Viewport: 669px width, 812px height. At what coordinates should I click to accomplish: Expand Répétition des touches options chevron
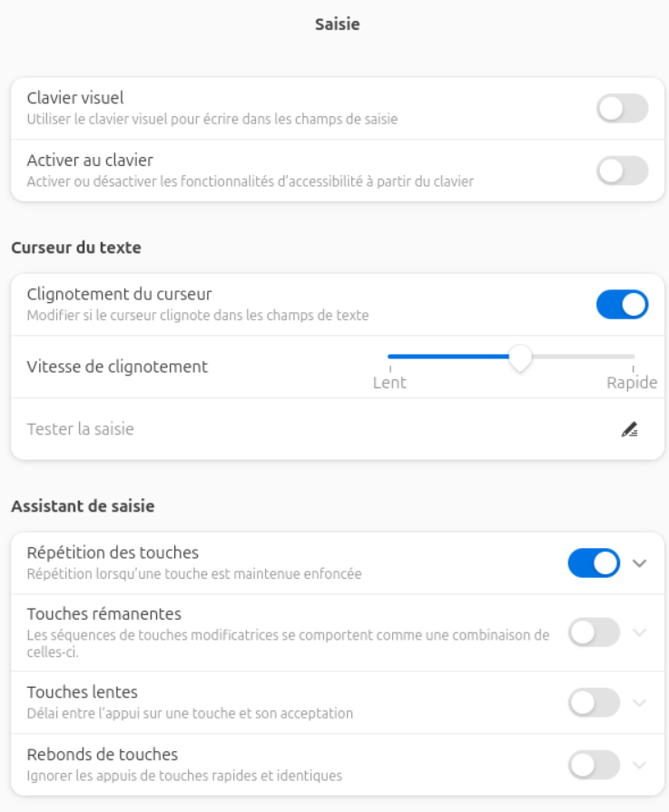click(x=639, y=563)
